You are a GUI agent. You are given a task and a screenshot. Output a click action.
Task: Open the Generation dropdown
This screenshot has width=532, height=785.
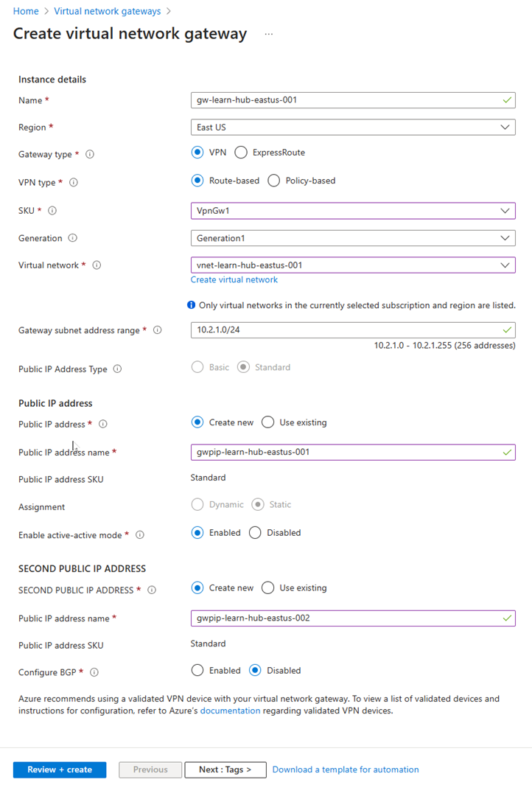352,238
